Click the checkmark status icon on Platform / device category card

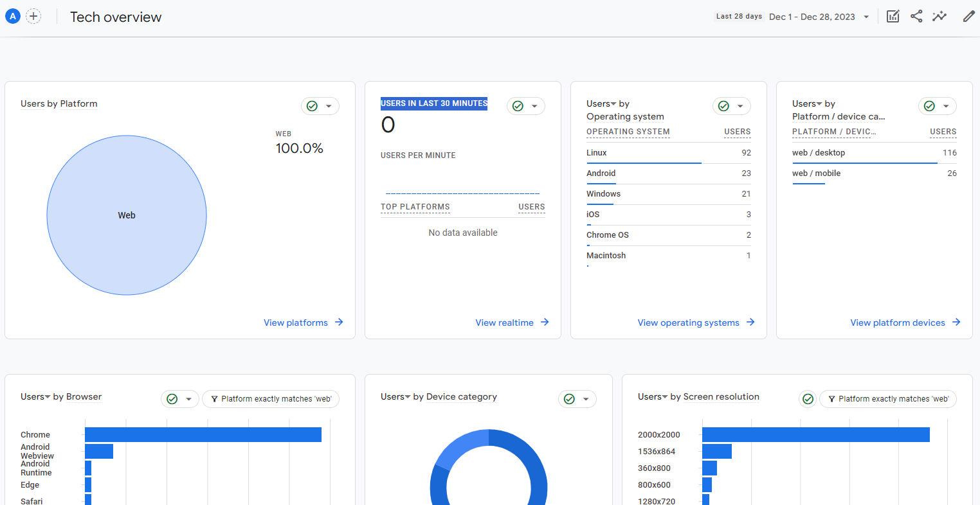(929, 106)
